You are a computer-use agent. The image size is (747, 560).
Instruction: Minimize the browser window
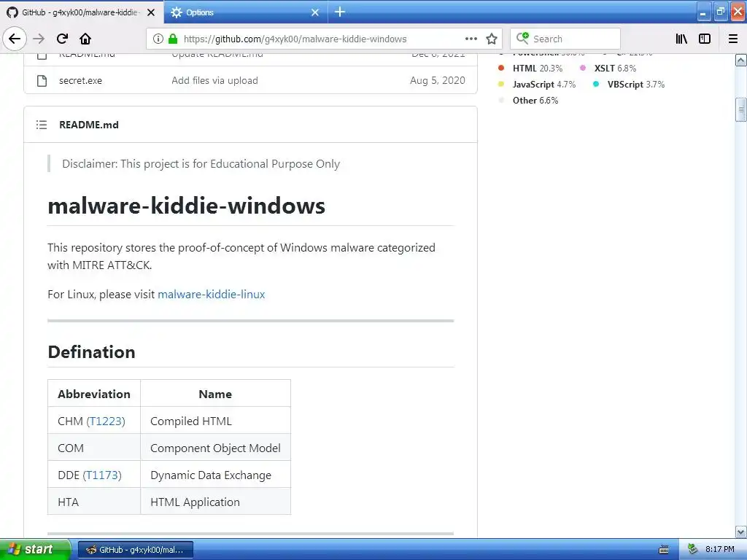click(703, 13)
